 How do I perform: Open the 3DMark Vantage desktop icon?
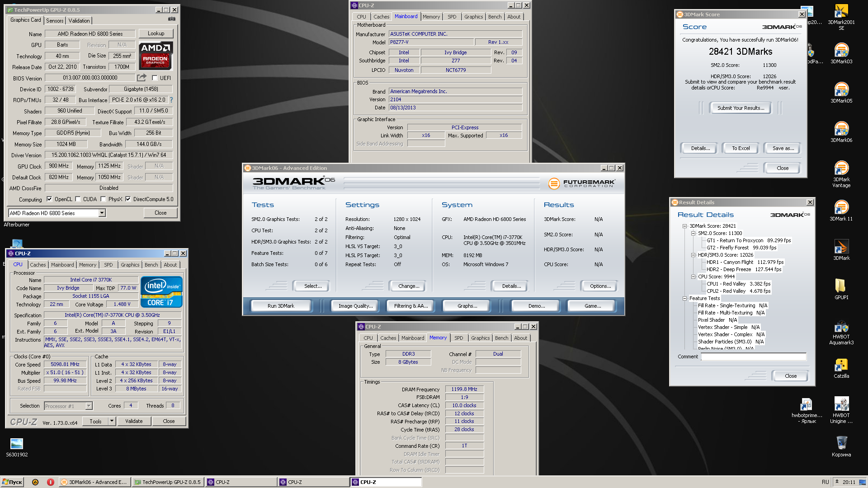[841, 174]
